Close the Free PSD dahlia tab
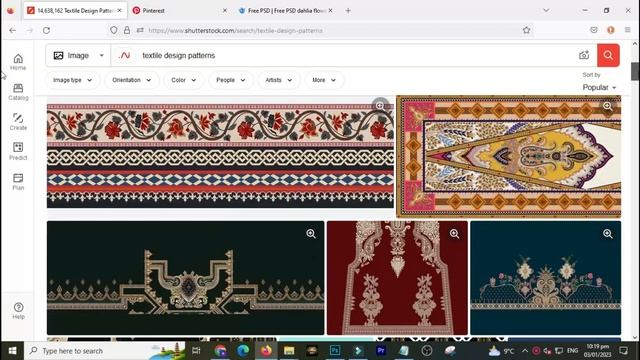The width and height of the screenshot is (640, 360). pos(330,11)
